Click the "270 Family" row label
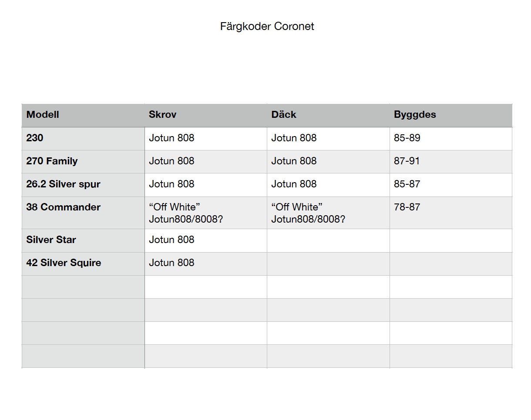This screenshot has height=420, width=531. click(52, 161)
